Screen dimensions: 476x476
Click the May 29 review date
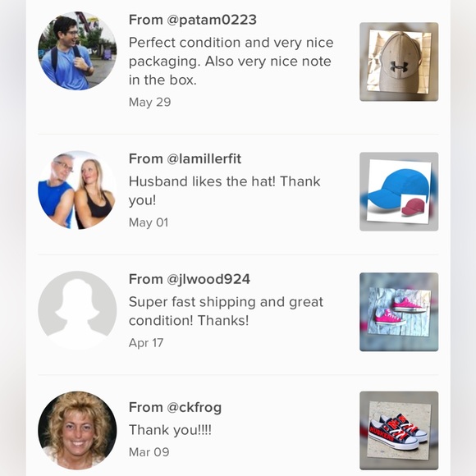pyautogui.click(x=149, y=103)
